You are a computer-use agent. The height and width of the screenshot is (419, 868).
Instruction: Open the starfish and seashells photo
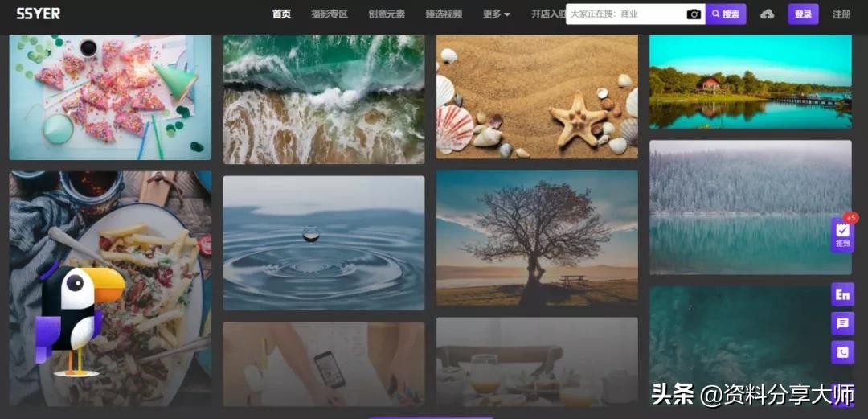tap(536, 97)
